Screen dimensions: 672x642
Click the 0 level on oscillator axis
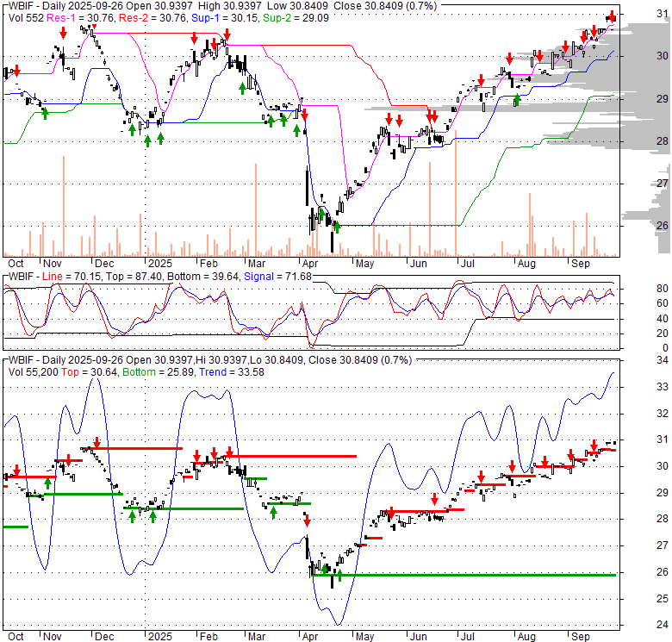pos(665,348)
